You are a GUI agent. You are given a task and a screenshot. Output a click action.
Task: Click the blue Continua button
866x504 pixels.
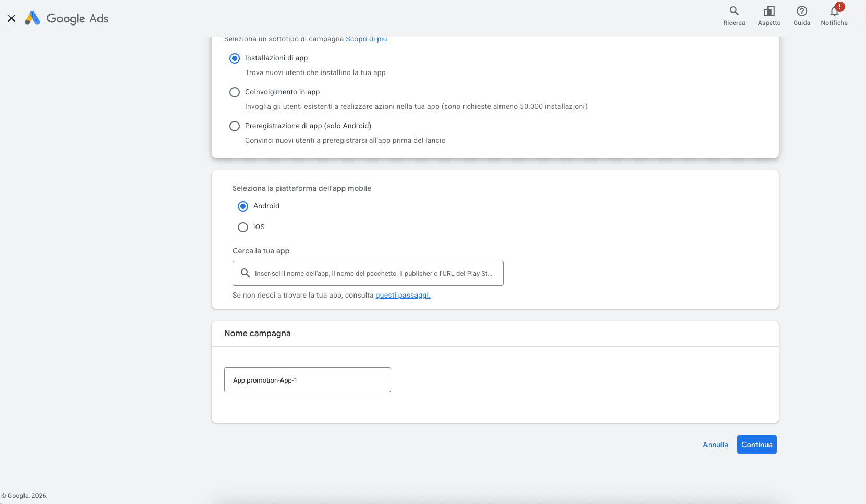(757, 445)
